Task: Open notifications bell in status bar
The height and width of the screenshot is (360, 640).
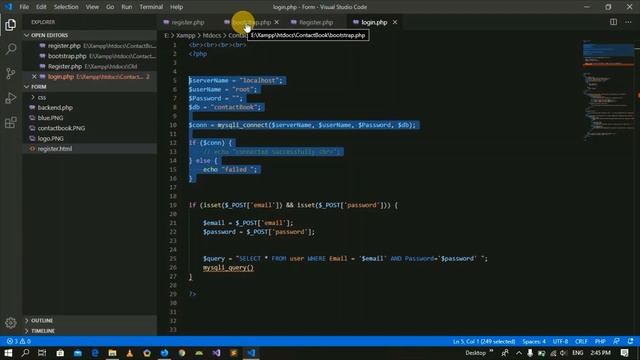Action: pyautogui.click(x=631, y=341)
